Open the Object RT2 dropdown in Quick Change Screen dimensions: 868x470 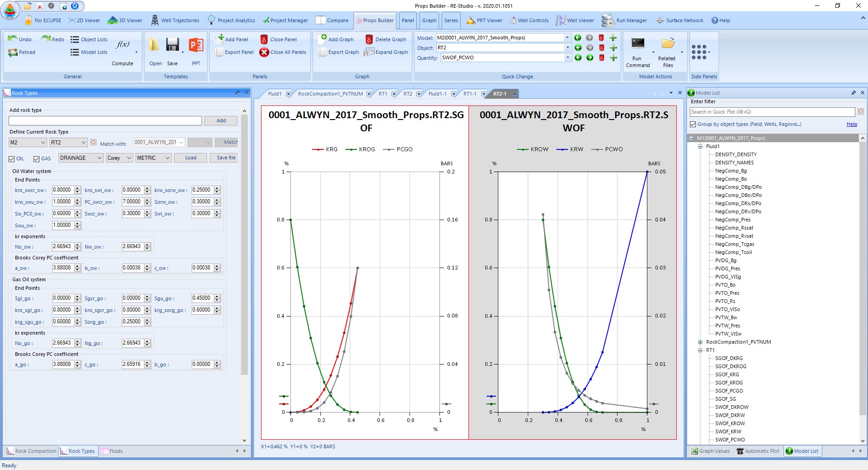(x=567, y=48)
